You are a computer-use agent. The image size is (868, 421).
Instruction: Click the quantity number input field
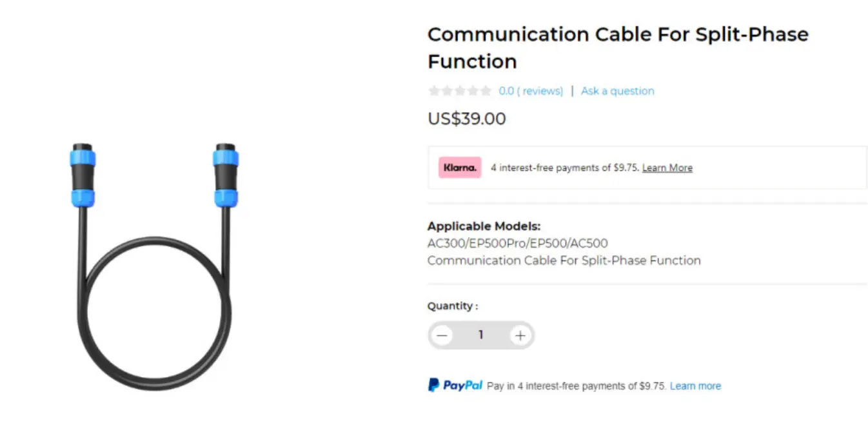(480, 335)
